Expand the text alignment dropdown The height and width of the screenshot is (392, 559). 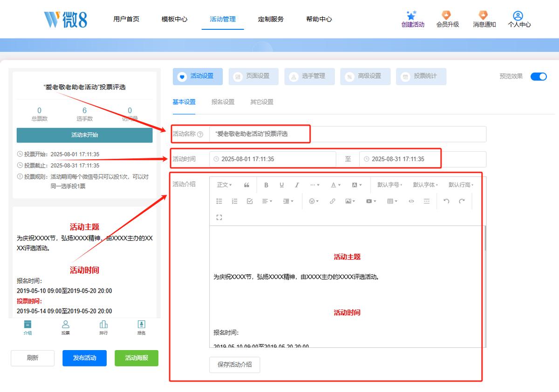pyautogui.click(x=266, y=201)
